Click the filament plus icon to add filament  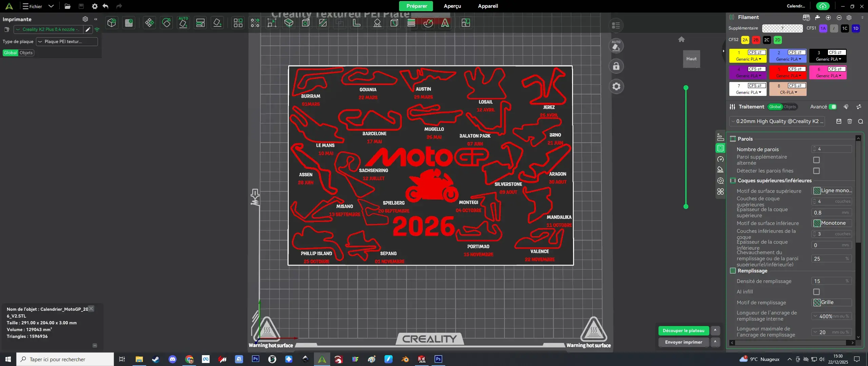[828, 17]
